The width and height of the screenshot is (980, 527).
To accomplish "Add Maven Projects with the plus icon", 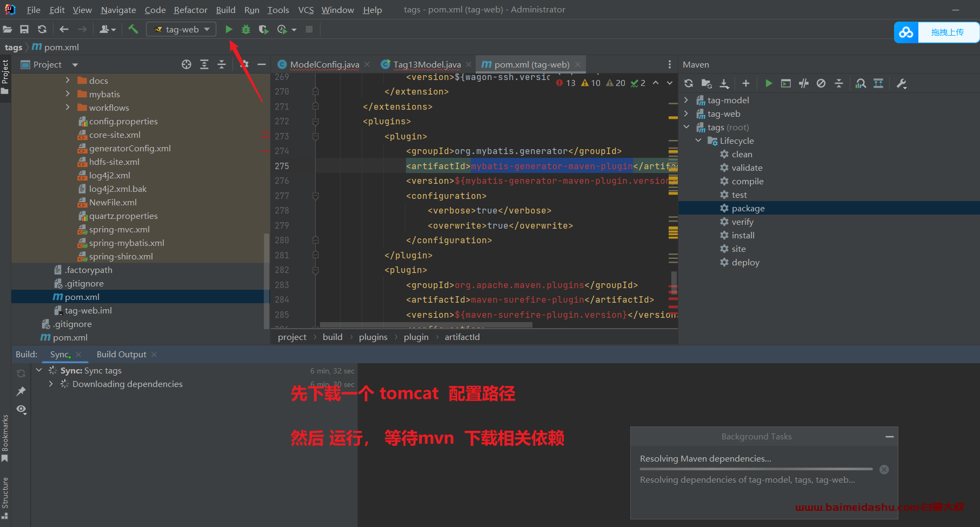I will (x=746, y=83).
